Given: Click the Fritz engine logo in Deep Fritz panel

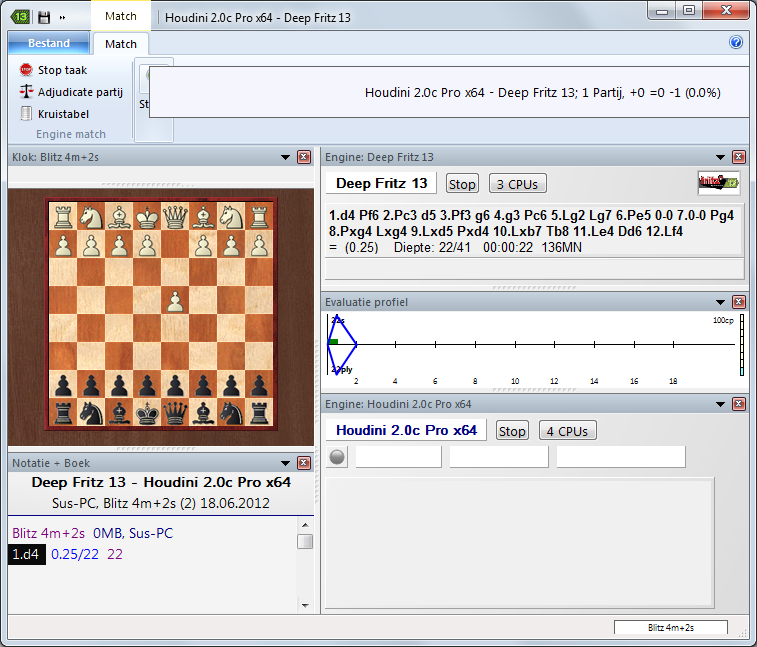Looking at the screenshot, I should coord(718,183).
